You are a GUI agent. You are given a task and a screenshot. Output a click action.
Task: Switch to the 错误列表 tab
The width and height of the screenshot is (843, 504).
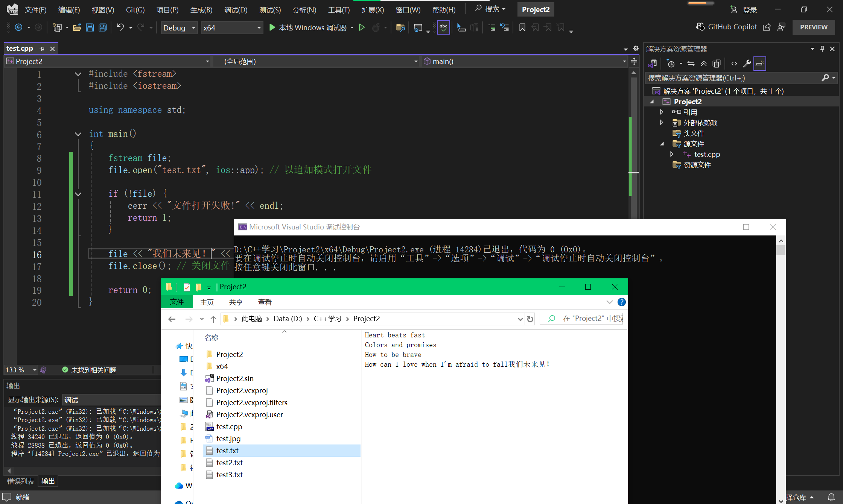tap(21, 481)
